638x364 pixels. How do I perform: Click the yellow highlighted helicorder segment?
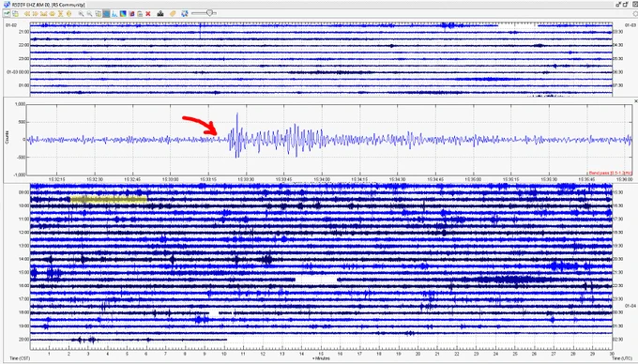(109, 199)
